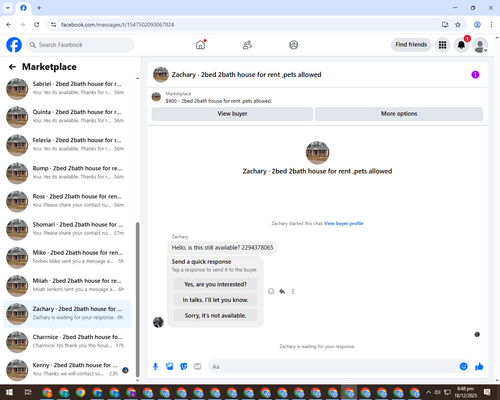Viewport: 500px width, 400px height.
Task: Reply to the message using arrow icon
Action: pos(282,291)
